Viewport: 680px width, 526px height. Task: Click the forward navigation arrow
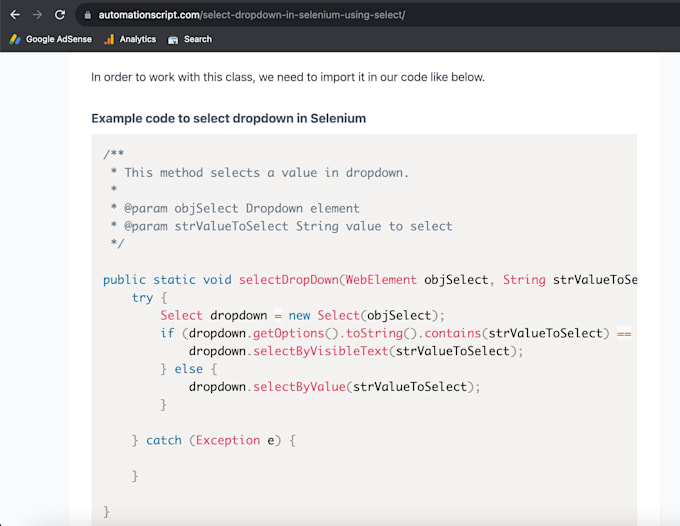[37, 15]
